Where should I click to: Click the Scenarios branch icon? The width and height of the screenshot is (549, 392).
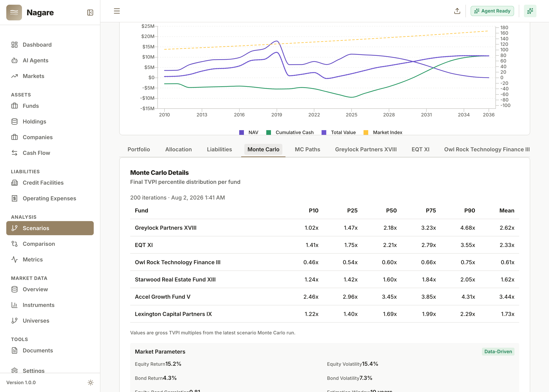(15, 228)
